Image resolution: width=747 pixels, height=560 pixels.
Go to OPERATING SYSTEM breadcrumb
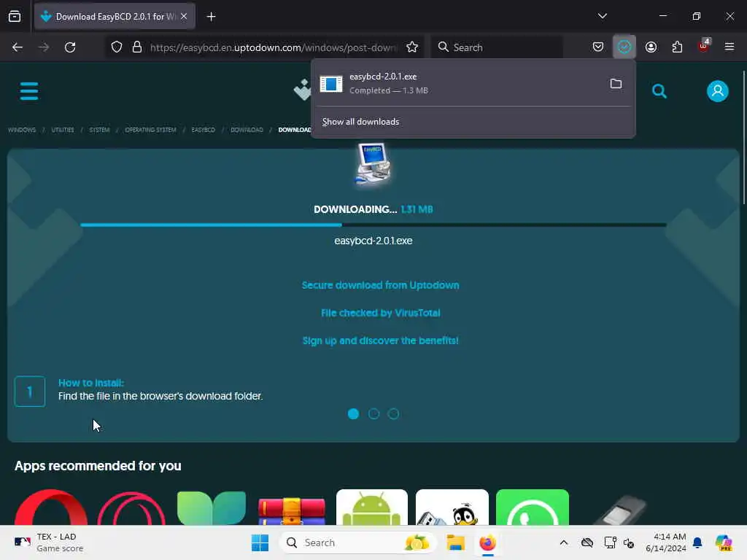150,130
